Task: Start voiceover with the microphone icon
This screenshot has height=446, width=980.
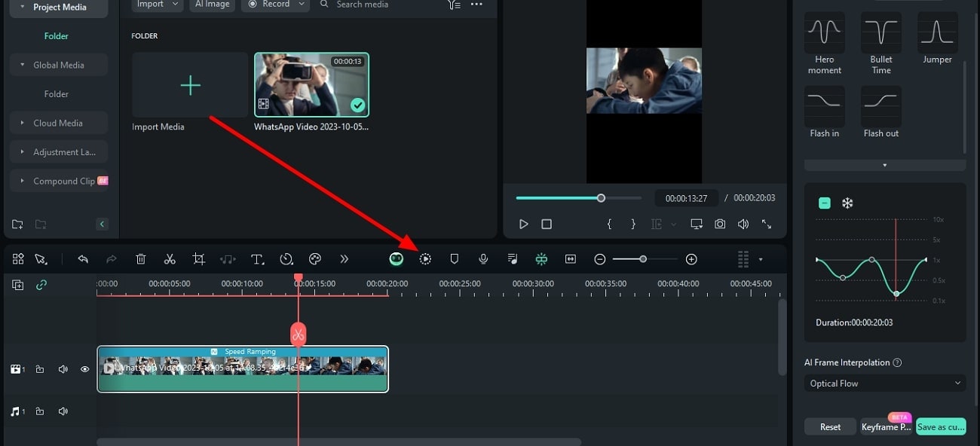Action: 483,259
